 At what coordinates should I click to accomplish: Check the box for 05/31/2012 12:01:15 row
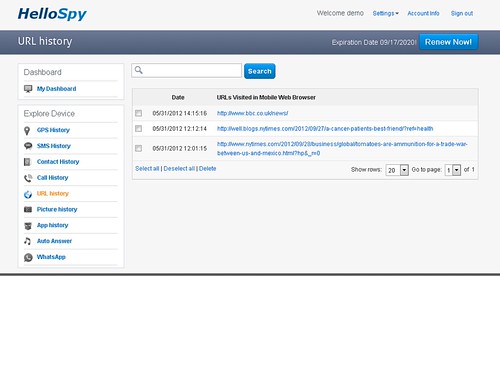(138, 148)
